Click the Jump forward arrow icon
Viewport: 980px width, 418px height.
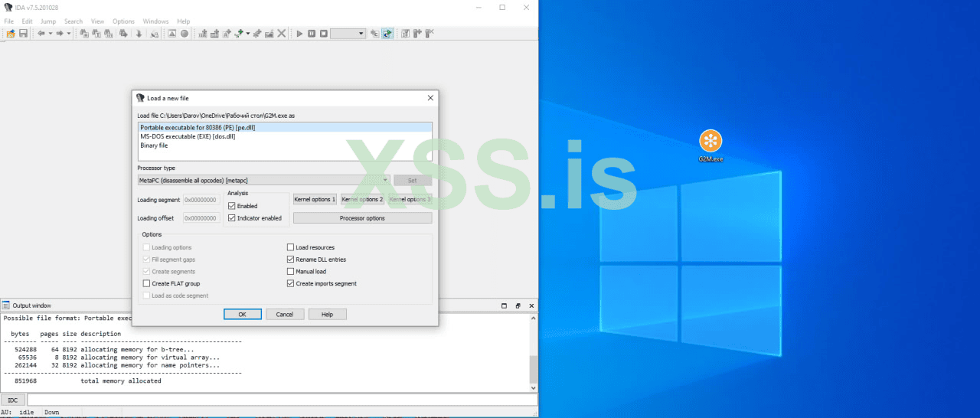60,34
